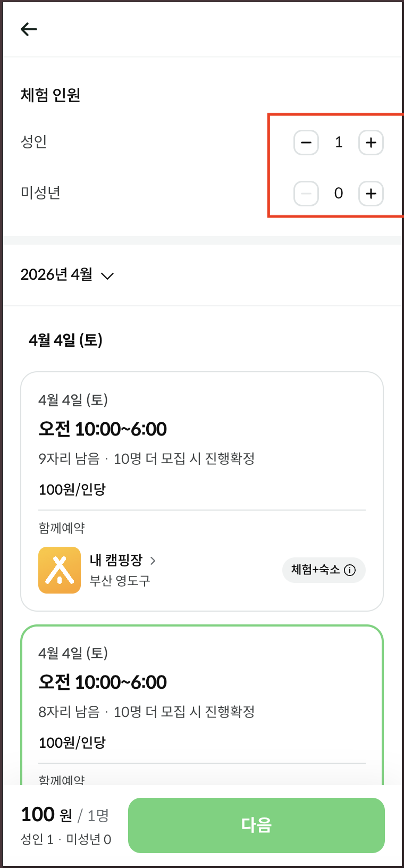Click the 4월 4일 (토) date heading
This screenshot has height=868, width=404.
point(65,340)
